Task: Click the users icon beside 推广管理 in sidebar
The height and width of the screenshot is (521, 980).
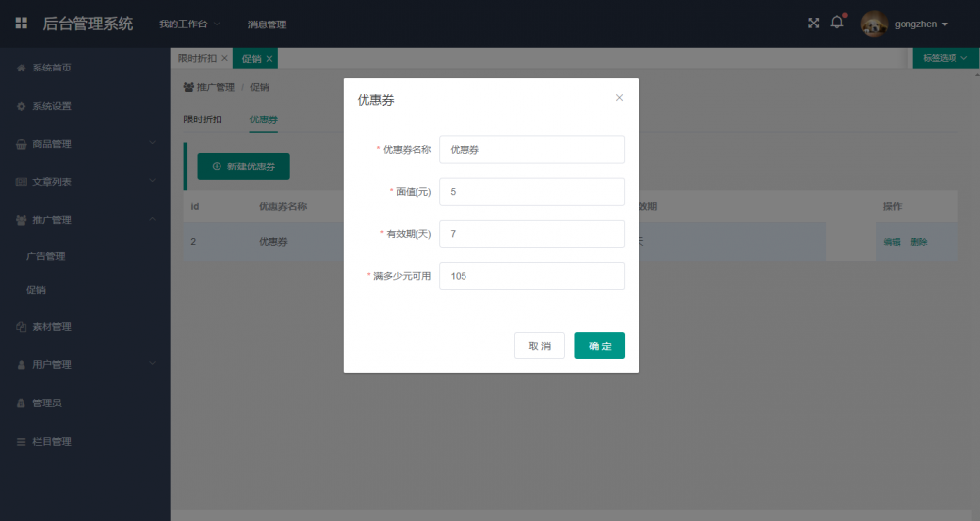Action: (22, 220)
